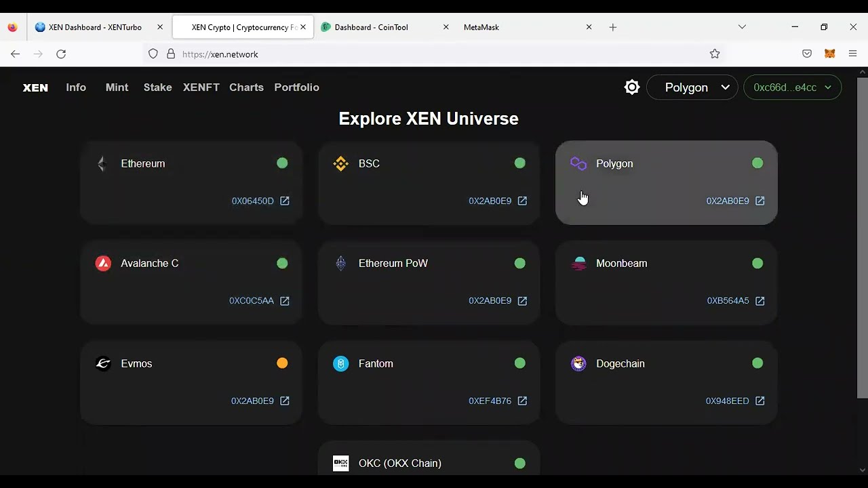Click the Firefox View icon
Viewport: 868px width, 488px height.
(x=12, y=27)
